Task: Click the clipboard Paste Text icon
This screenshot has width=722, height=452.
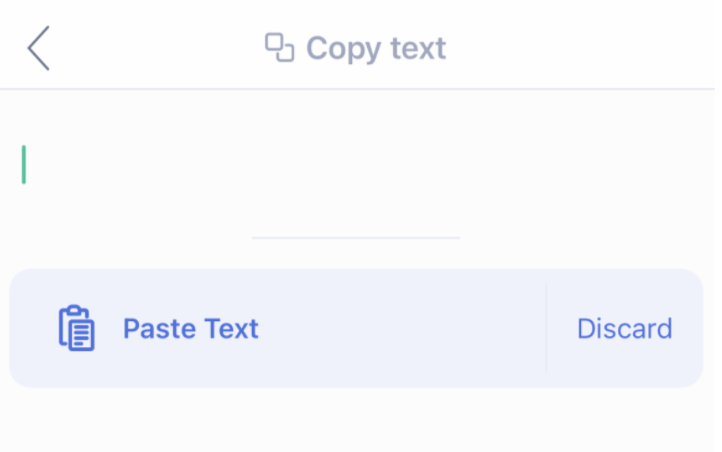Action: pos(77,328)
